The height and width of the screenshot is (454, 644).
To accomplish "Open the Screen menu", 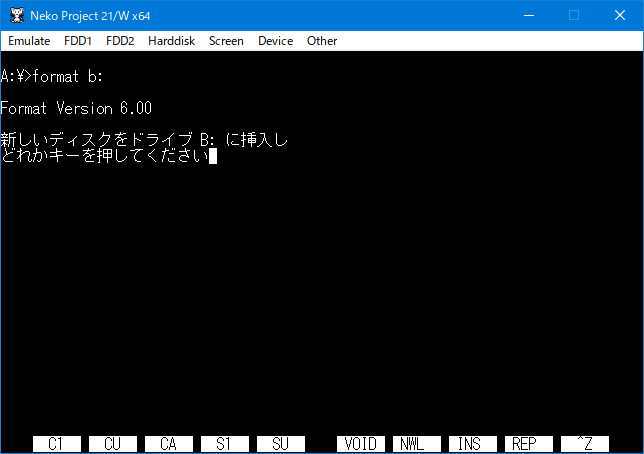I will pos(226,41).
